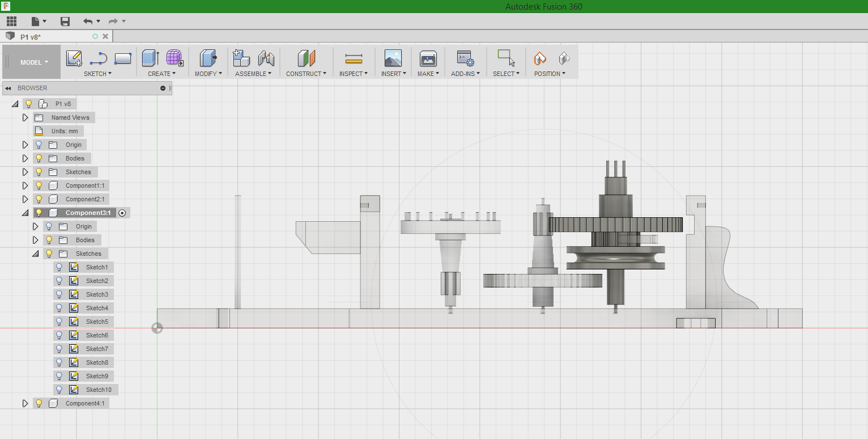
Task: Select Sketch3 in the browser tree
Action: click(97, 294)
